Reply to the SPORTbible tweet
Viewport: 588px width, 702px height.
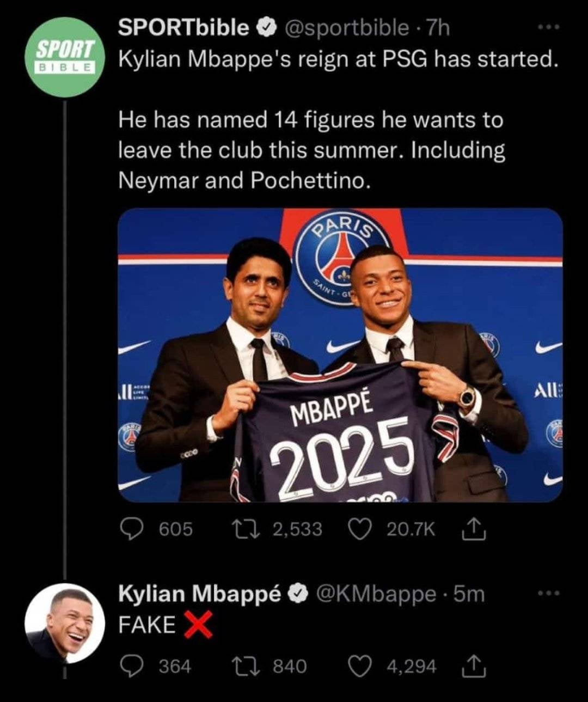pyautogui.click(x=131, y=529)
